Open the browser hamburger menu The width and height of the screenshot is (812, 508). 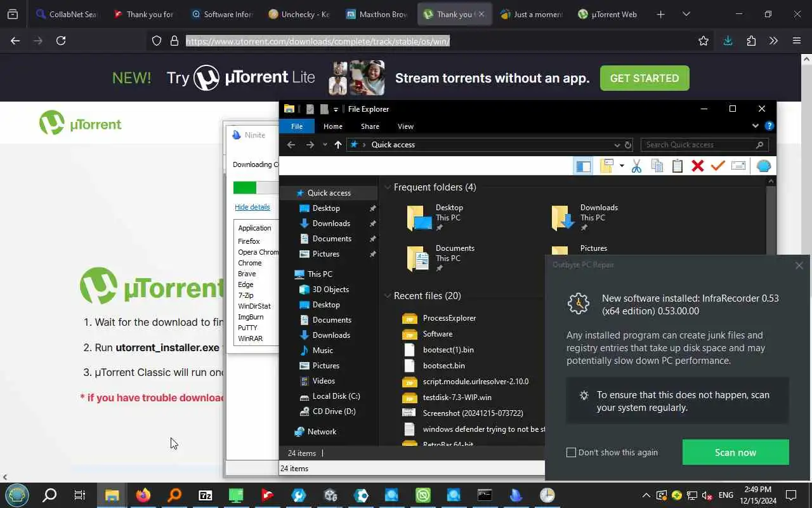[x=797, y=41]
